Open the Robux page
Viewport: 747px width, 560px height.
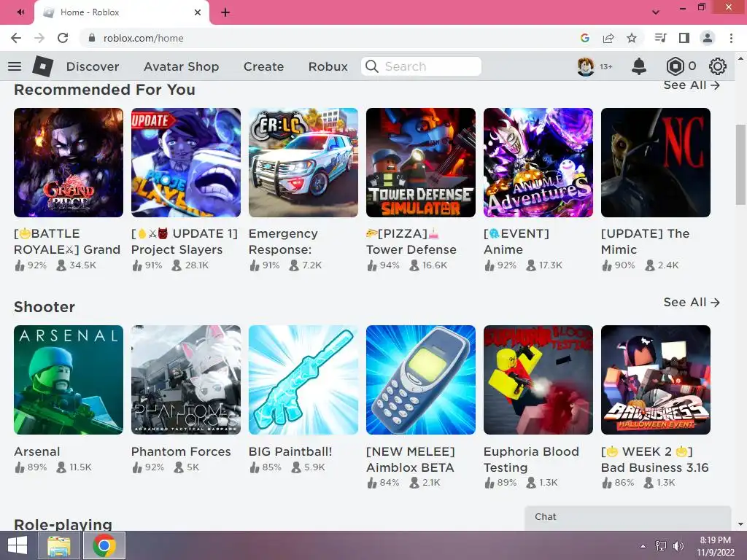[x=328, y=66]
